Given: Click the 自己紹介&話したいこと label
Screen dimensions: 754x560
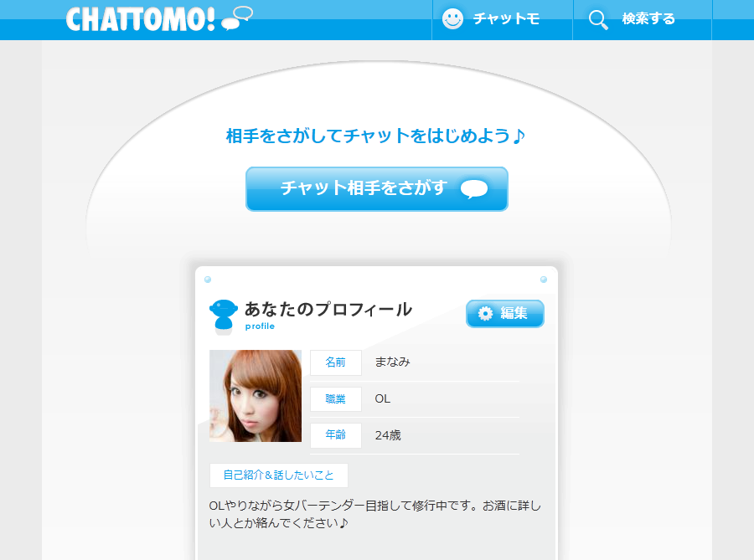Looking at the screenshot, I should click(279, 475).
